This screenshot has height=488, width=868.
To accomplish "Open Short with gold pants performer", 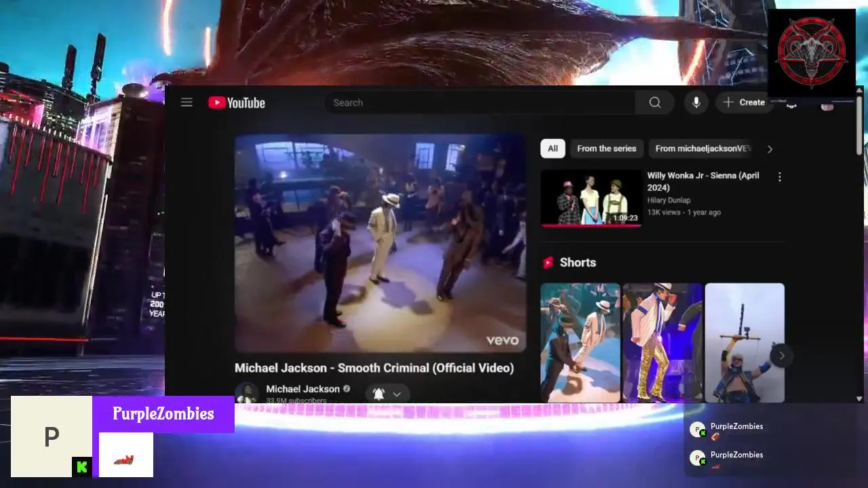I will 663,343.
